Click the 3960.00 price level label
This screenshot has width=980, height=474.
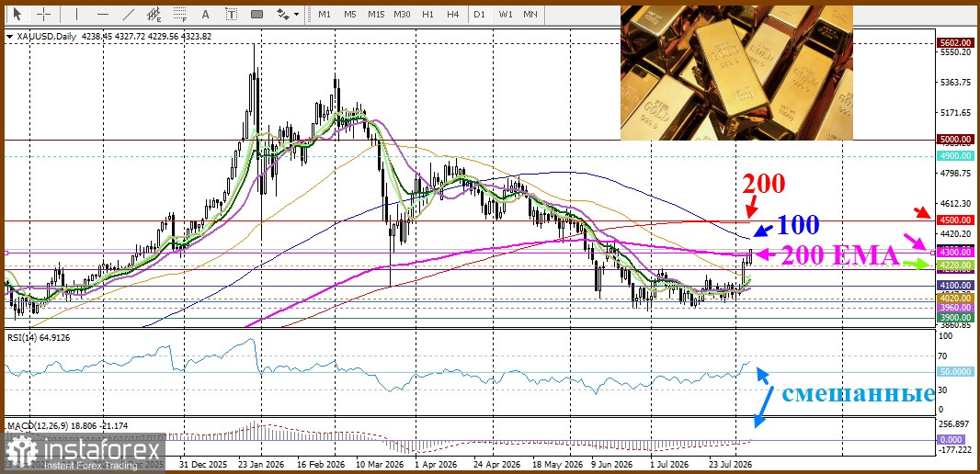pyautogui.click(x=955, y=308)
